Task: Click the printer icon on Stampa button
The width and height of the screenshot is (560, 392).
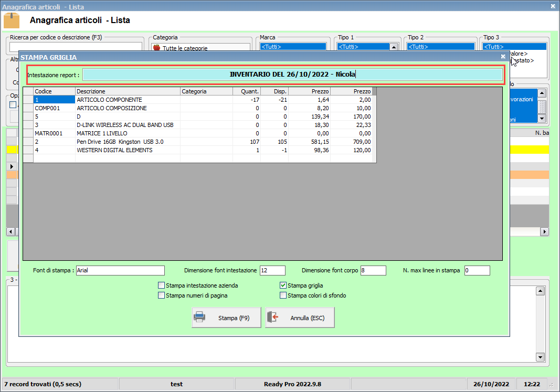Action: click(x=199, y=316)
